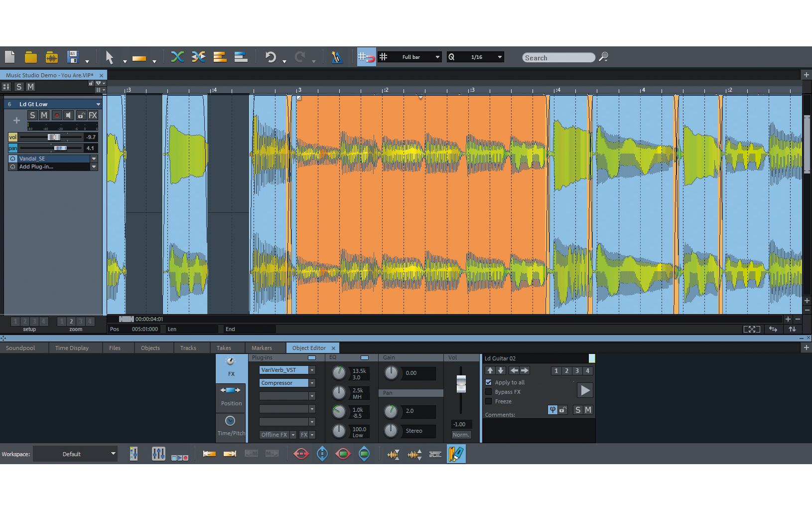
Task: Select snapshot 1 in Object Editor
Action: (x=556, y=371)
